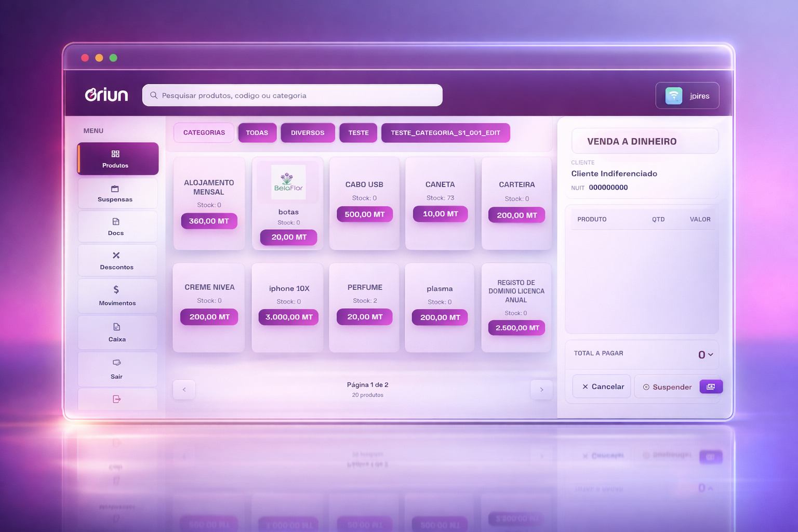Screen dimensions: 798x532
Task: Click the PERFUME Stock: 2 text
Action: [x=365, y=301]
